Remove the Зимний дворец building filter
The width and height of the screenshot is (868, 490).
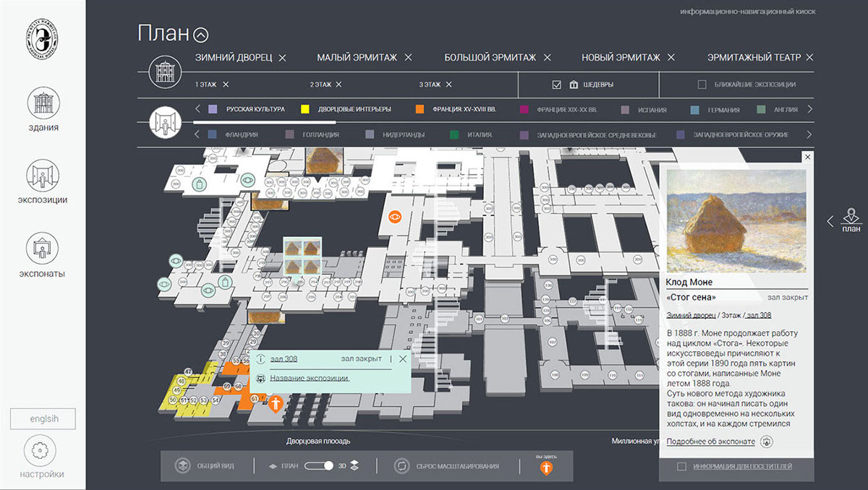click(283, 58)
